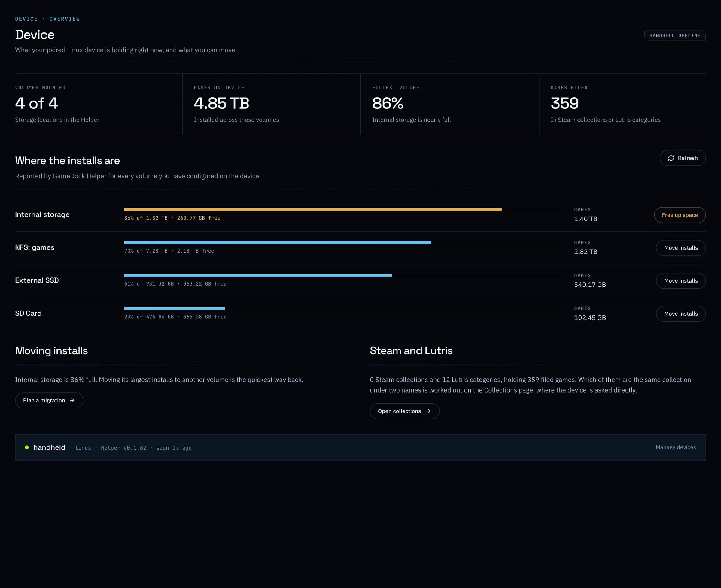Click the DEVICE · OVERVIEW breadcrumb
Screen dimensions: 721x588
coord(47,19)
